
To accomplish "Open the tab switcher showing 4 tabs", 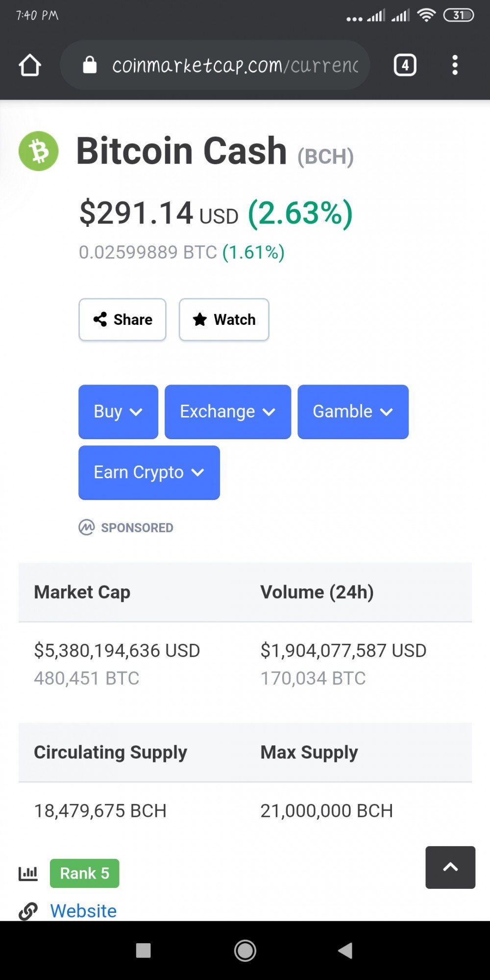I will [405, 65].
